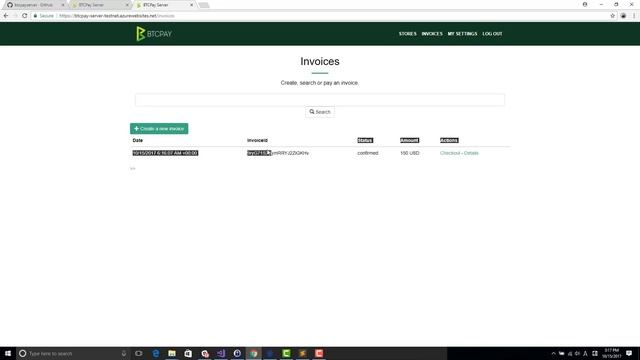Click the browser forward arrow
The height and width of the screenshot is (360, 640).
pos(15,16)
